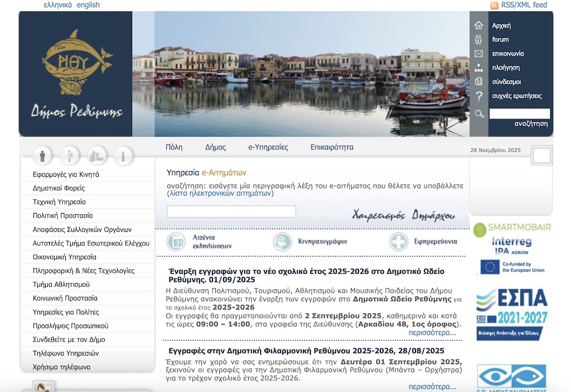The image size is (571, 392).
Task: Open the λίστα ηλεκτρονικών αιτημάτων link
Action: coord(220,193)
